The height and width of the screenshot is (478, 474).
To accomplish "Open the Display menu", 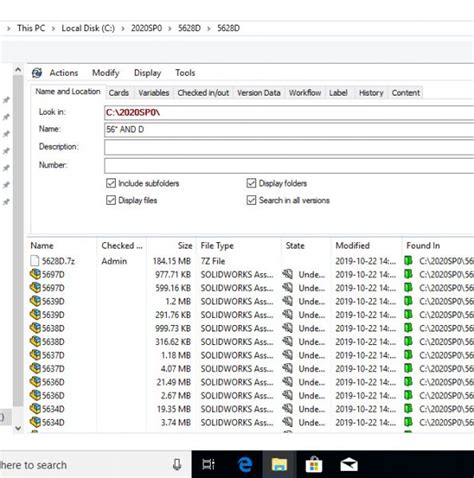I will tap(147, 73).
